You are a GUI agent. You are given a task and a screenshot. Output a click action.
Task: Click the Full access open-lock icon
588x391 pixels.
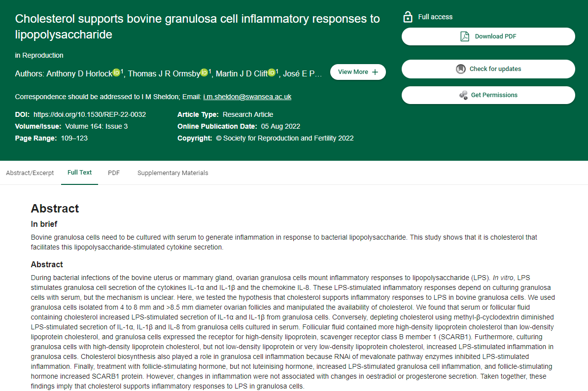(x=408, y=17)
